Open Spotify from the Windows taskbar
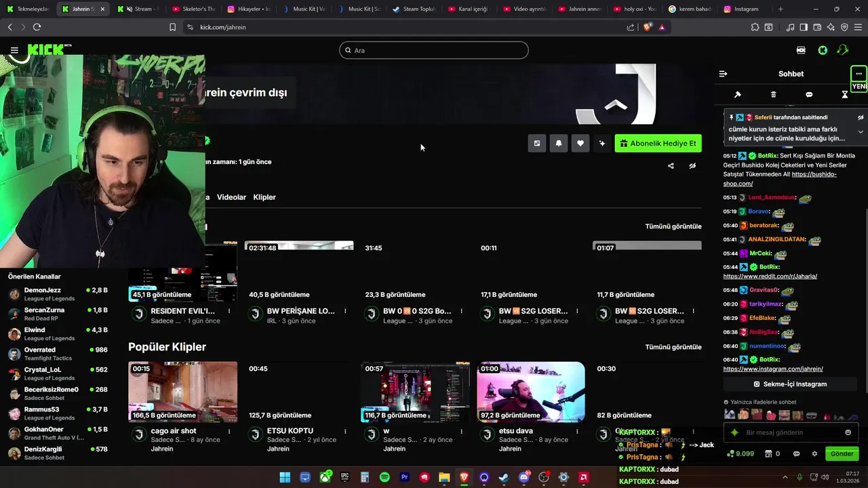 [384, 477]
